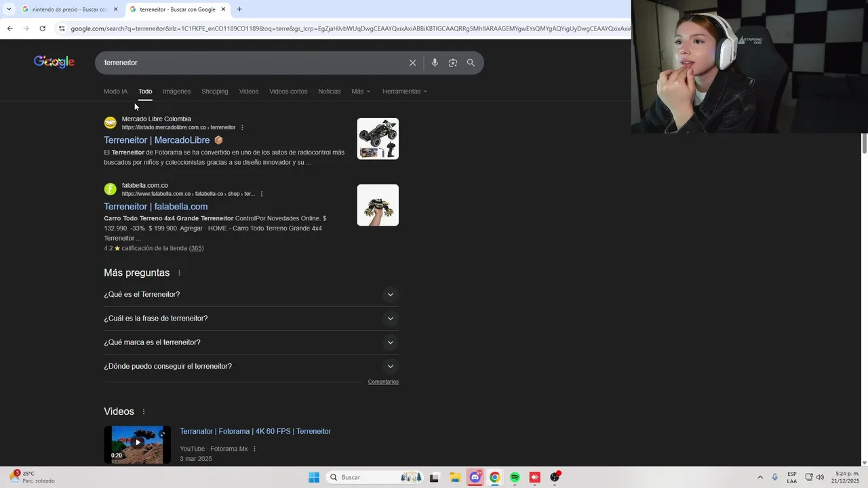Switch to 'Shopping' results
The width and height of the screenshot is (868, 488).
point(215,91)
